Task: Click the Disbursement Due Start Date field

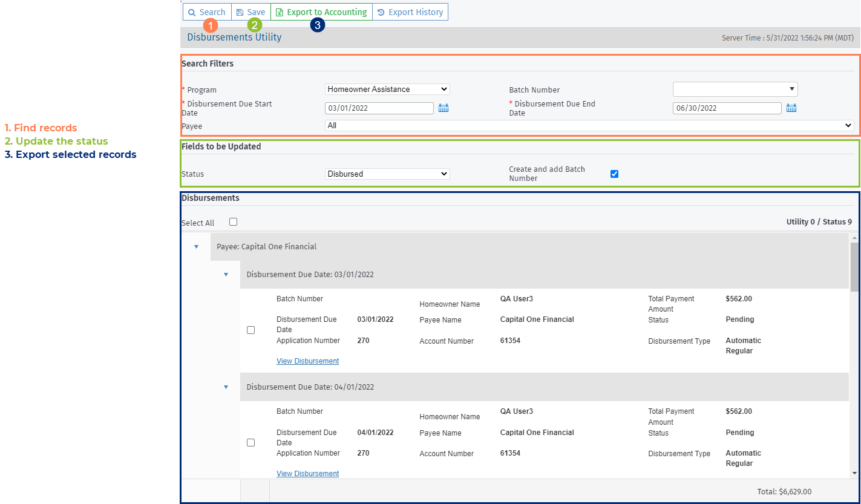Action: [379, 108]
